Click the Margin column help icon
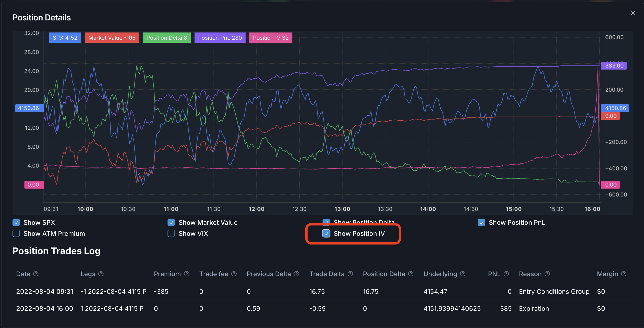 tap(624, 274)
